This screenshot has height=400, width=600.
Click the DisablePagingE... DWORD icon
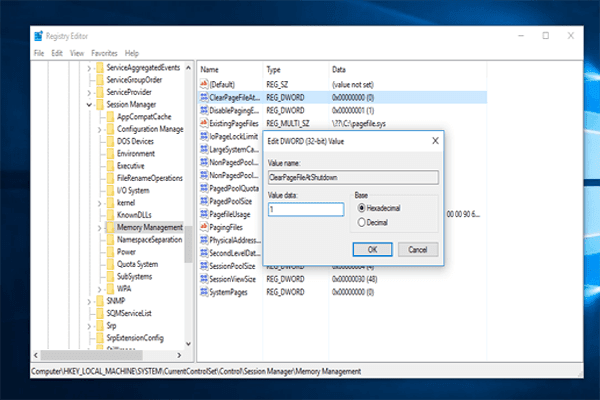pos(204,110)
